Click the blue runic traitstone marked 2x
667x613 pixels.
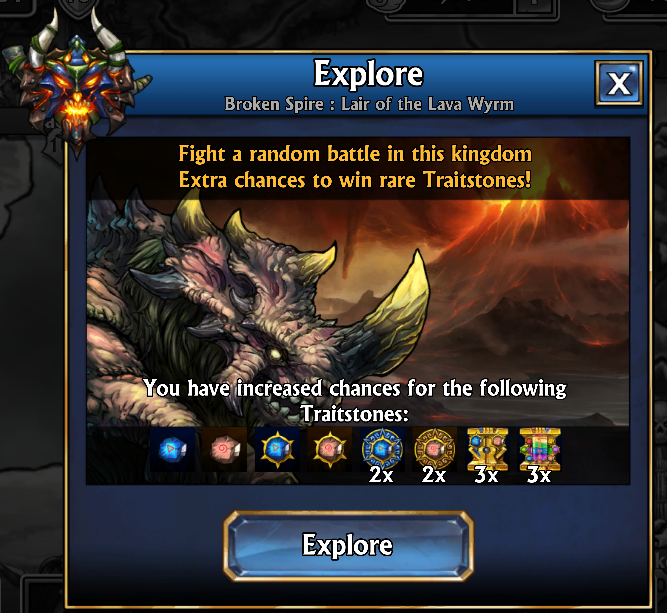(382, 449)
